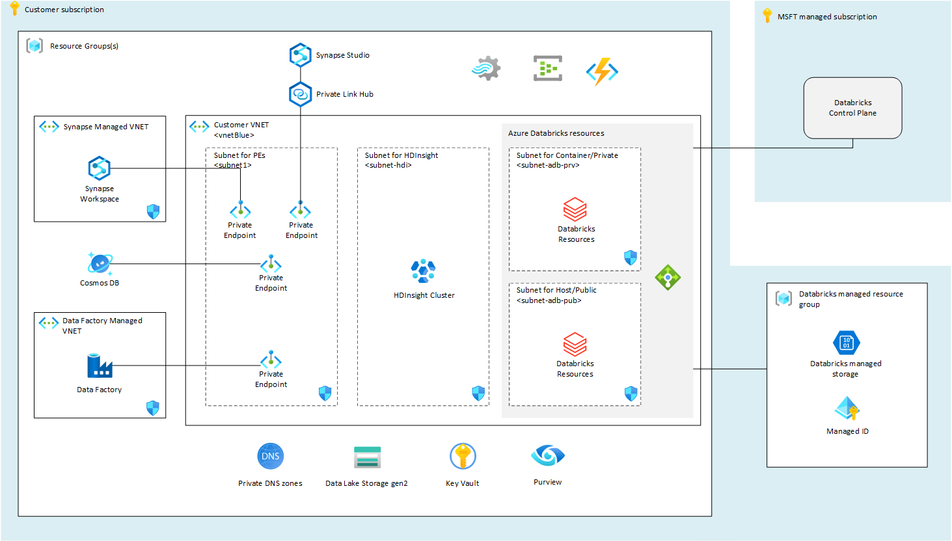Click the 'MSFT managed subscription' label
Viewport: 952px width, 541px height.
pos(827,17)
